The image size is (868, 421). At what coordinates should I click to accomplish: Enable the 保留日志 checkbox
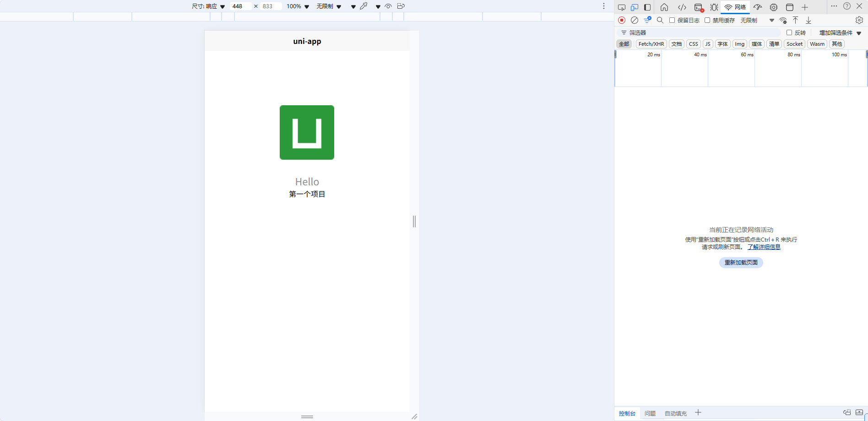point(672,20)
